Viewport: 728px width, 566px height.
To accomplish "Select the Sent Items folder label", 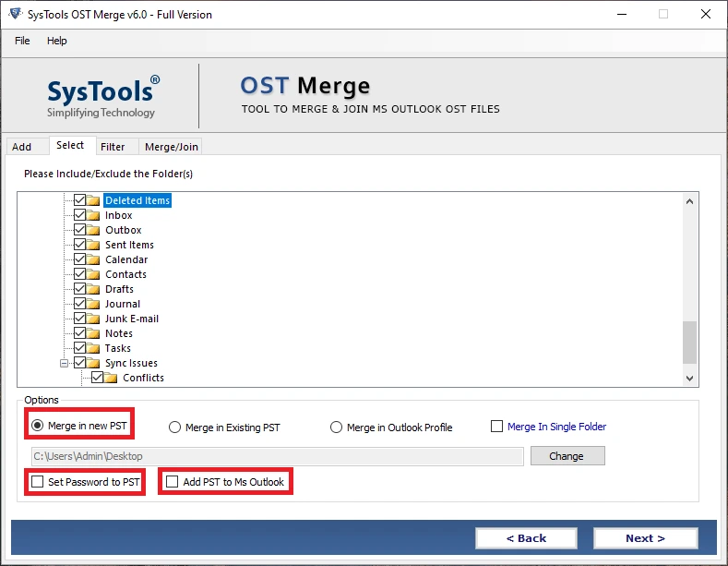I will click(x=129, y=245).
